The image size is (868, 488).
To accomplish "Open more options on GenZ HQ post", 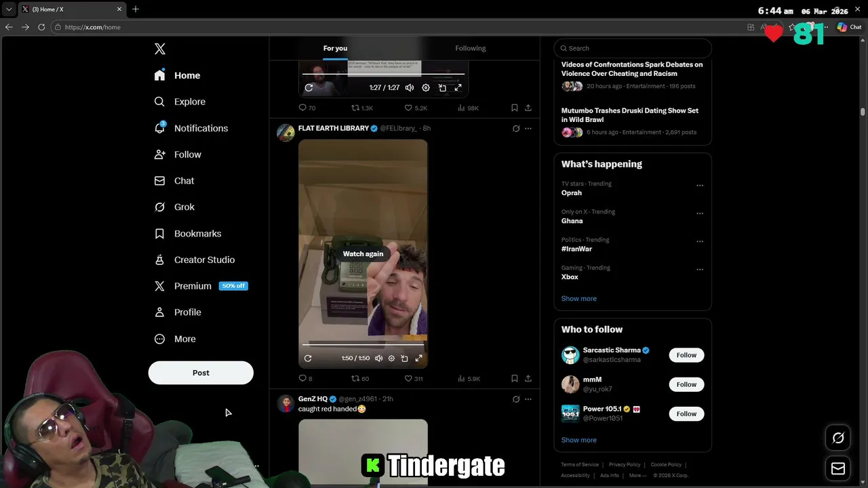I will (528, 399).
